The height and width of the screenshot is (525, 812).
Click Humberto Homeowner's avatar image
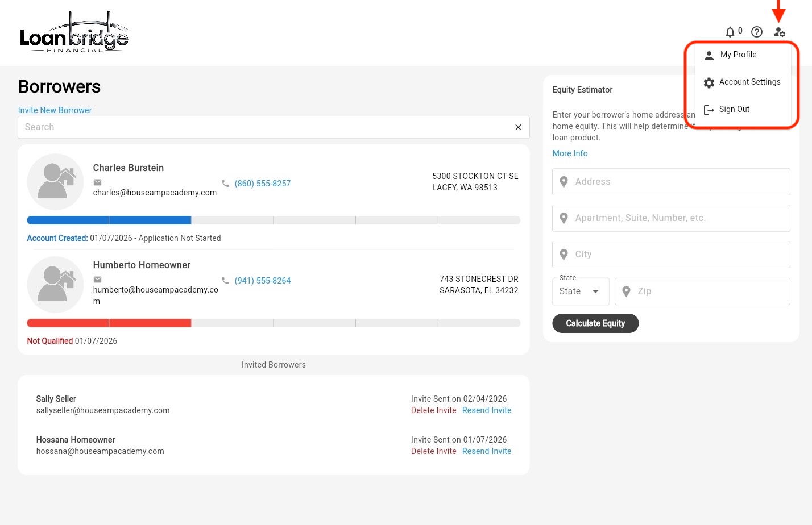pos(56,285)
